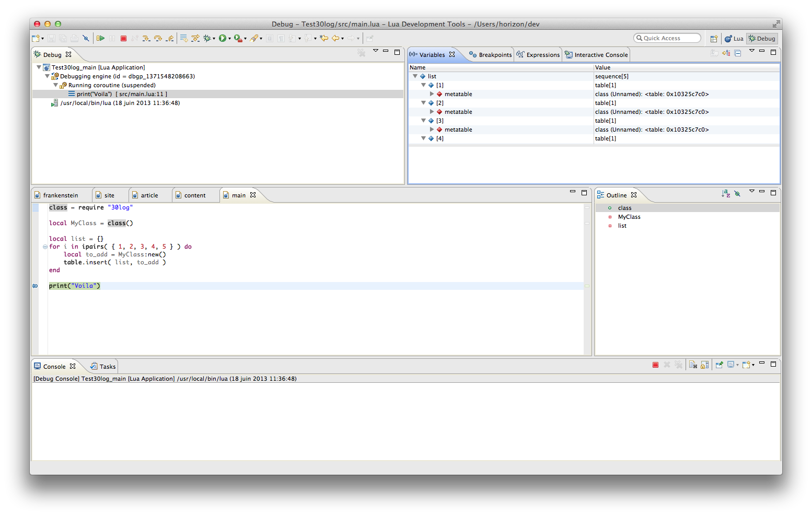The height and width of the screenshot is (516, 812).
Task: Switch to the Tasks tab
Action: point(103,367)
